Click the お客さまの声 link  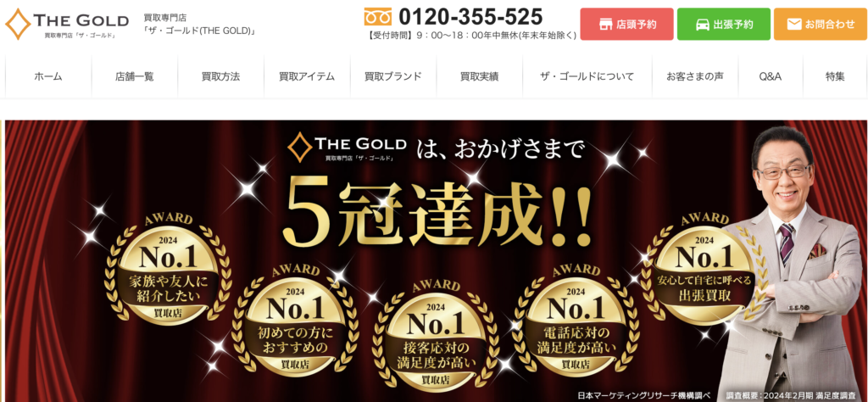tap(695, 77)
